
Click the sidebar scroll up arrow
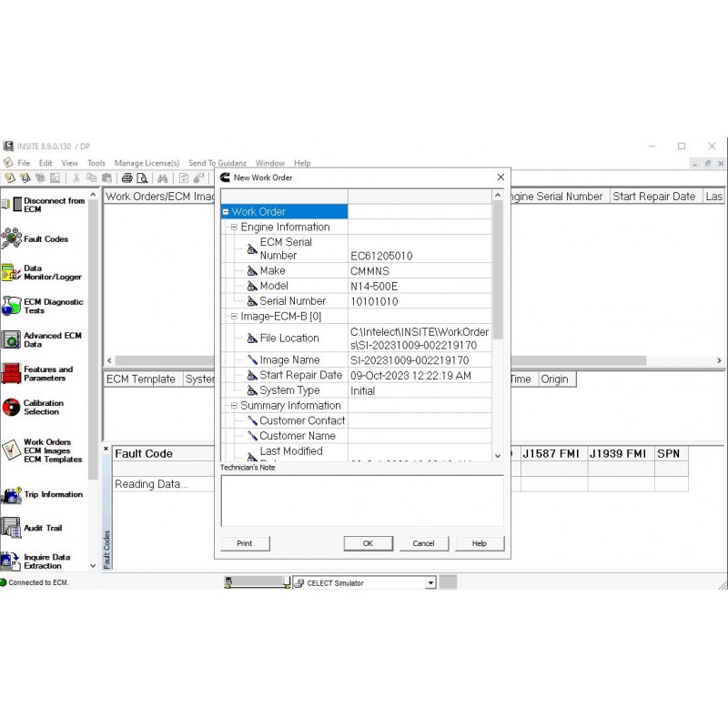click(93, 195)
